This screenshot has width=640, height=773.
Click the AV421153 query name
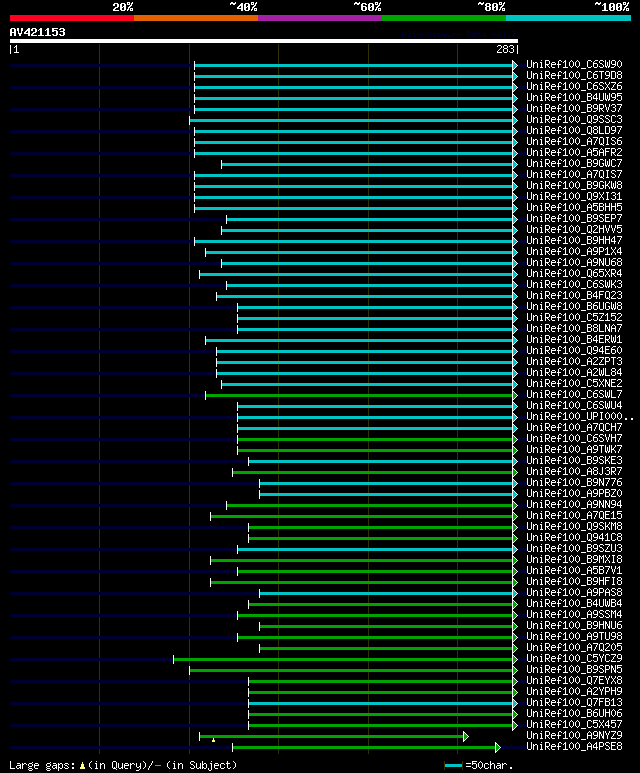coord(37,33)
